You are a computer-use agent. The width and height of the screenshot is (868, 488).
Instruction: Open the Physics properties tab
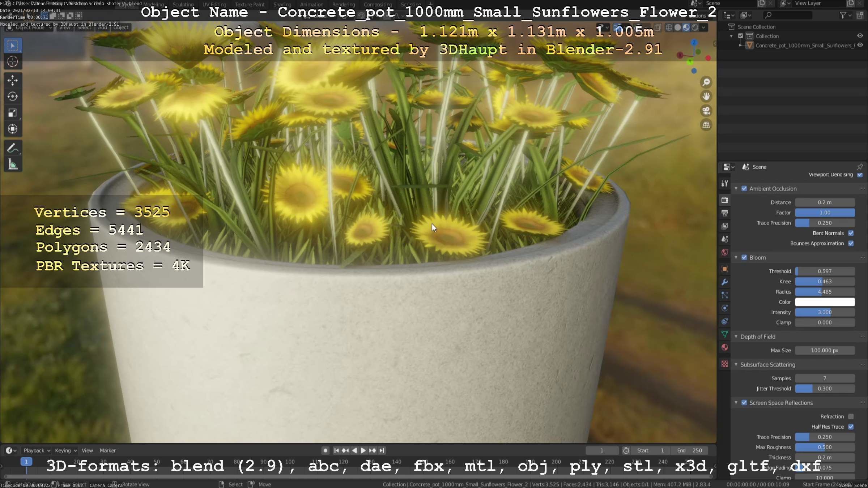pyautogui.click(x=724, y=308)
